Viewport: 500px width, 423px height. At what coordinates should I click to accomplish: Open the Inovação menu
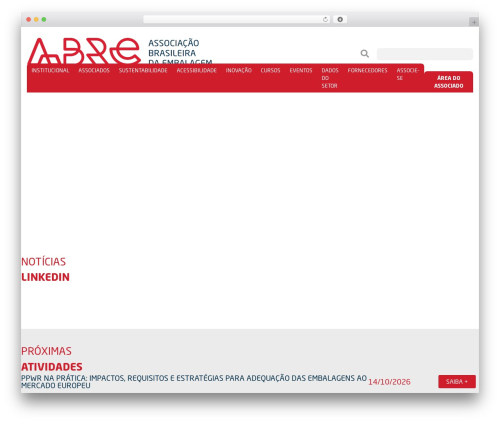pyautogui.click(x=239, y=70)
